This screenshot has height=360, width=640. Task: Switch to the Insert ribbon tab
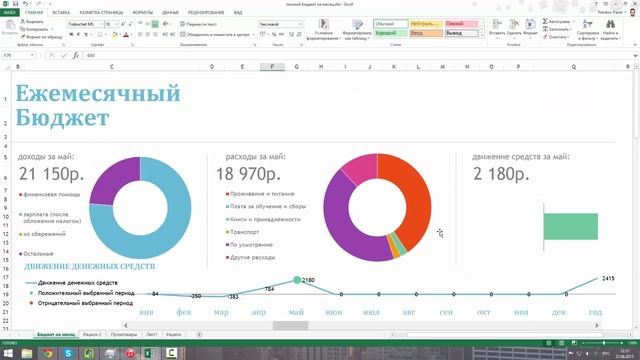tap(61, 13)
